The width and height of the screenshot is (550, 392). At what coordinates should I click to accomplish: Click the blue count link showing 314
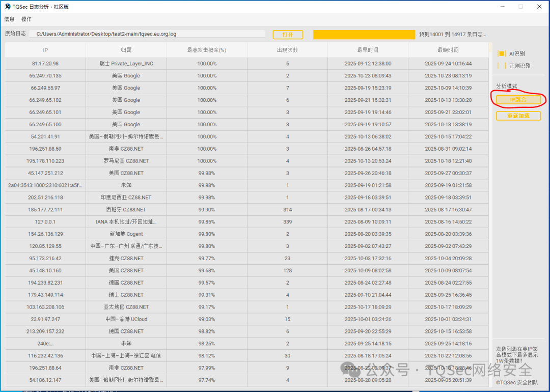(287, 209)
